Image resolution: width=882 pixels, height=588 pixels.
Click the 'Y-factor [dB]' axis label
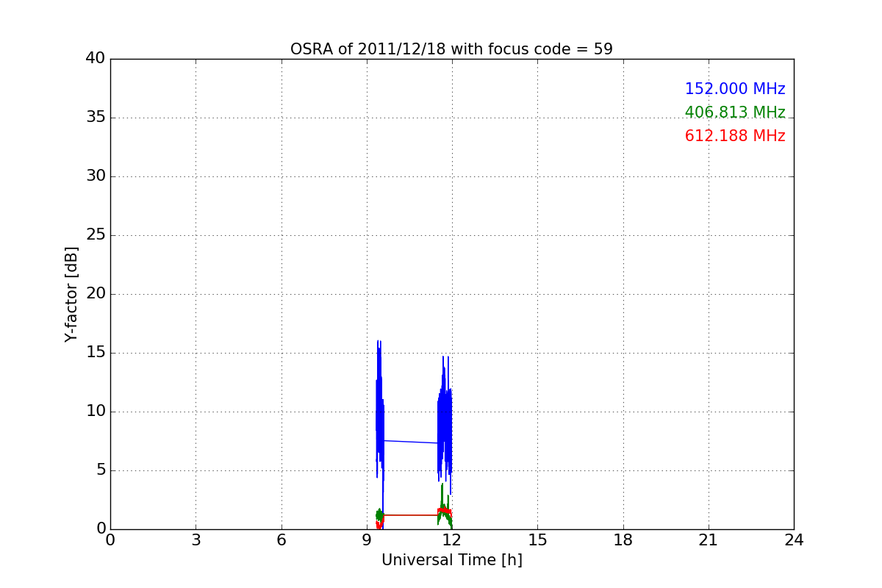71,294
